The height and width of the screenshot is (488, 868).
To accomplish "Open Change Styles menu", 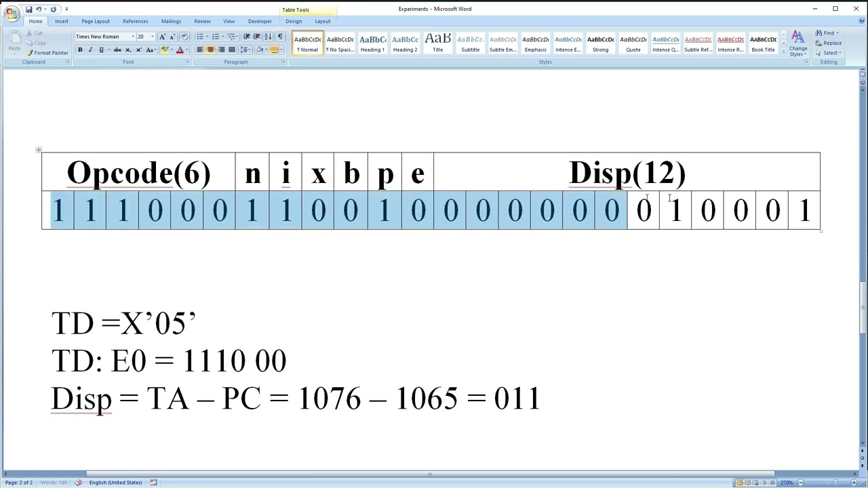I will (x=798, y=44).
